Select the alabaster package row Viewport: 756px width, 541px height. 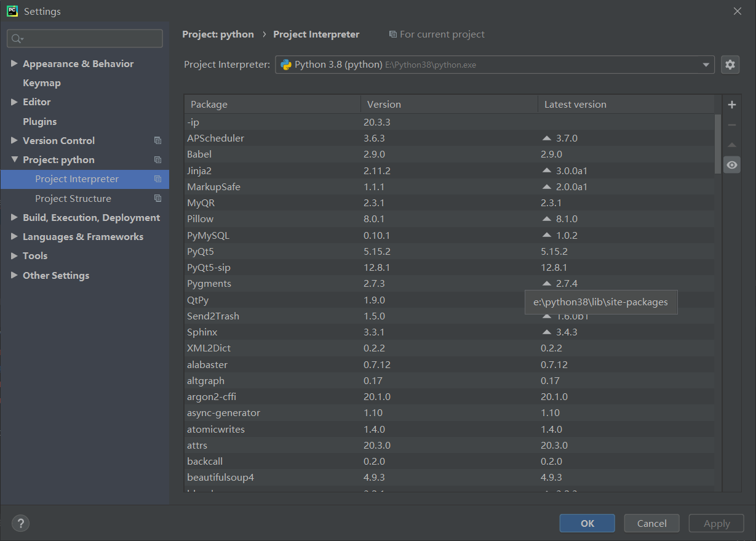pyautogui.click(x=450, y=364)
